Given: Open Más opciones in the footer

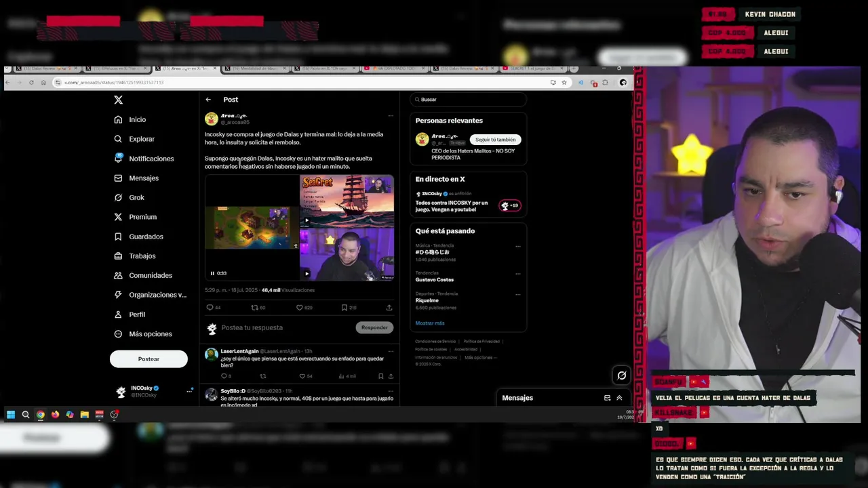Looking at the screenshot, I should pos(480,357).
